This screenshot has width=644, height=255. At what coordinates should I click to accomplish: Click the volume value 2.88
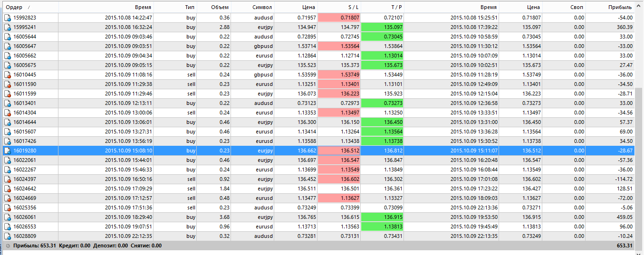(225, 27)
